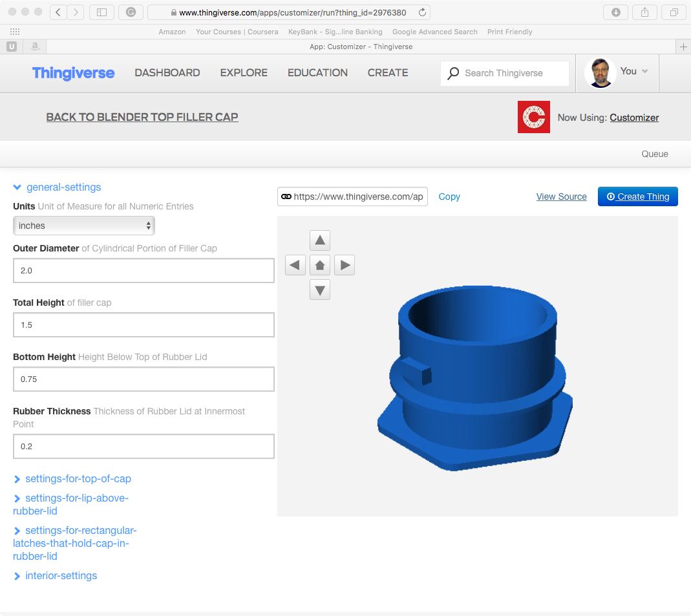Go BACK TO BLENDER TOP FILLER CAP
Screen dimensions: 691x616
(142, 117)
